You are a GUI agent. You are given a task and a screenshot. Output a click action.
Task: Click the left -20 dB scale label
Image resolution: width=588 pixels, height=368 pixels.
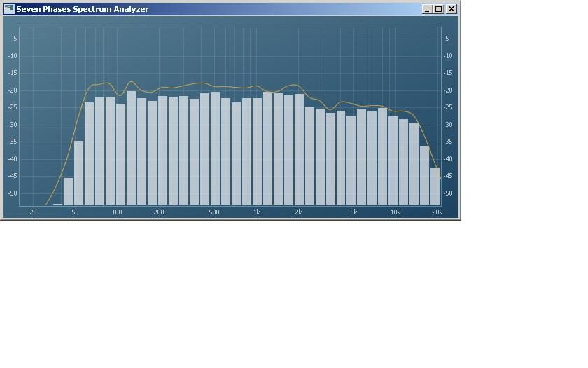tap(13, 90)
